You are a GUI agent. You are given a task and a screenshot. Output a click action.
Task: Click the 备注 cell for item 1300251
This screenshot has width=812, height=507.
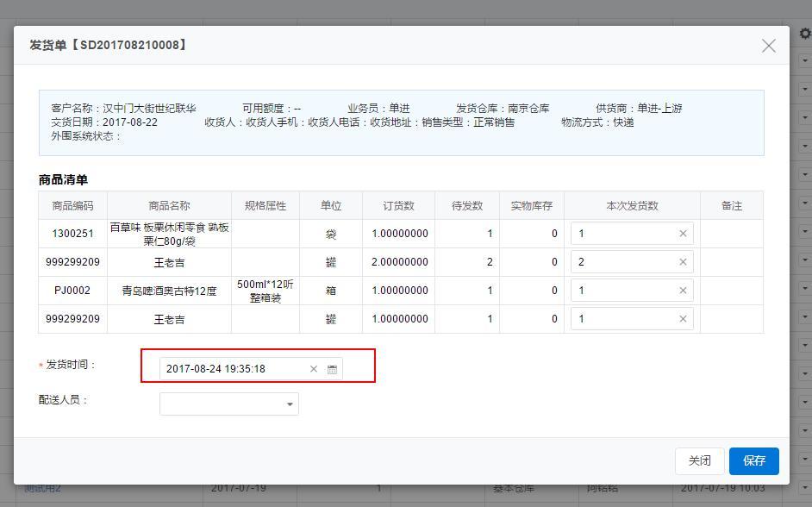[731, 234]
